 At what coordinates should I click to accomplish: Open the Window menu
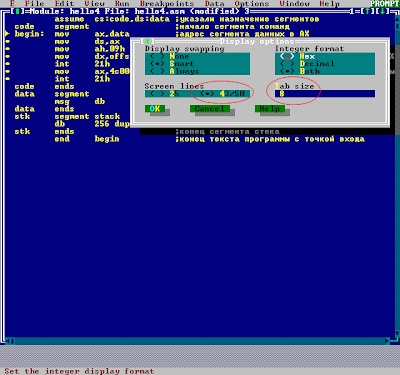(294, 4)
